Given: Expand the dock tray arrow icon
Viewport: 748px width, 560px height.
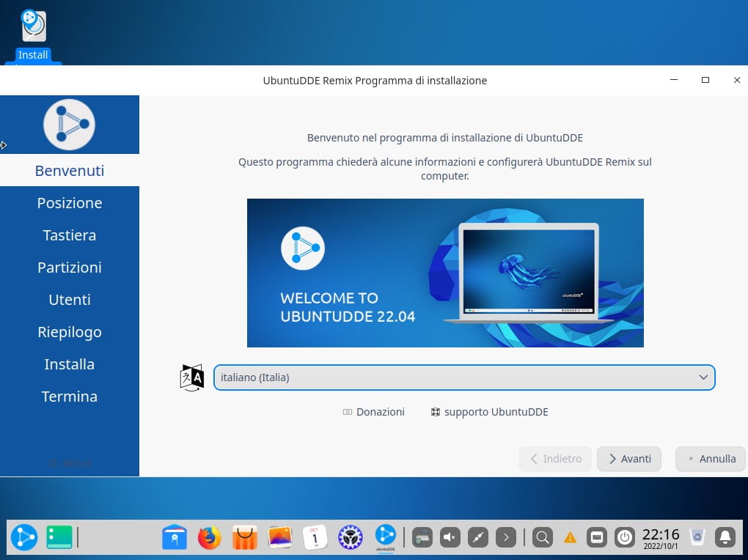Looking at the screenshot, I should (505, 537).
